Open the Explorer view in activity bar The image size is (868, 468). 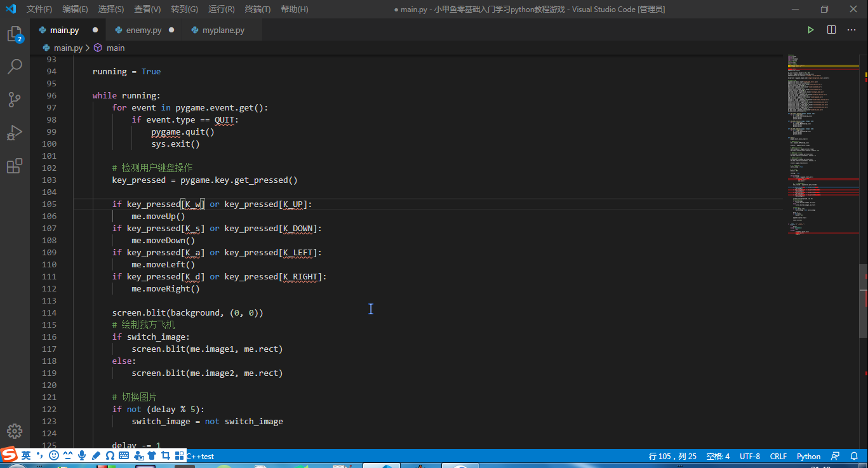pos(15,35)
